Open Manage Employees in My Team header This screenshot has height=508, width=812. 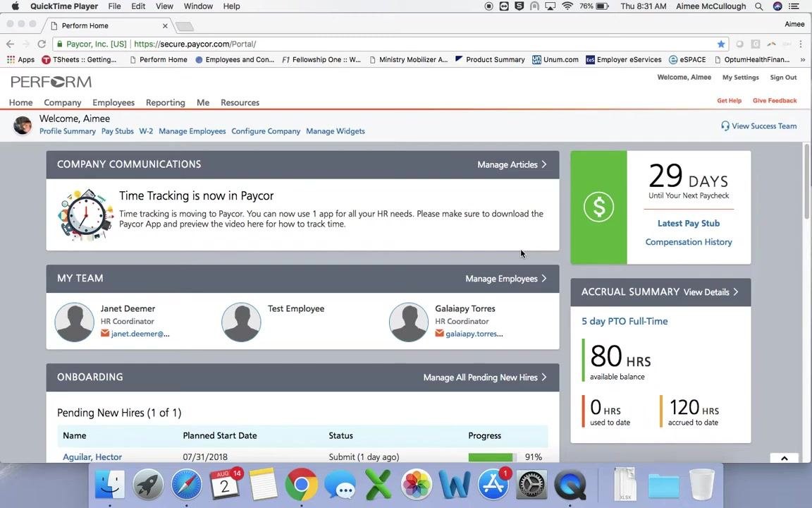[506, 279]
